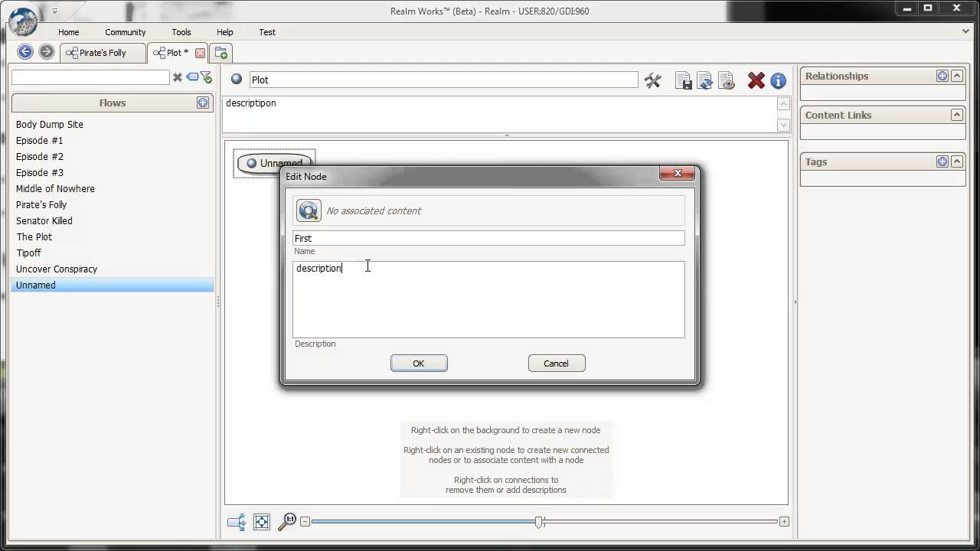This screenshot has width=980, height=551.
Task: Click the flow layout arrows icon
Action: tap(237, 522)
